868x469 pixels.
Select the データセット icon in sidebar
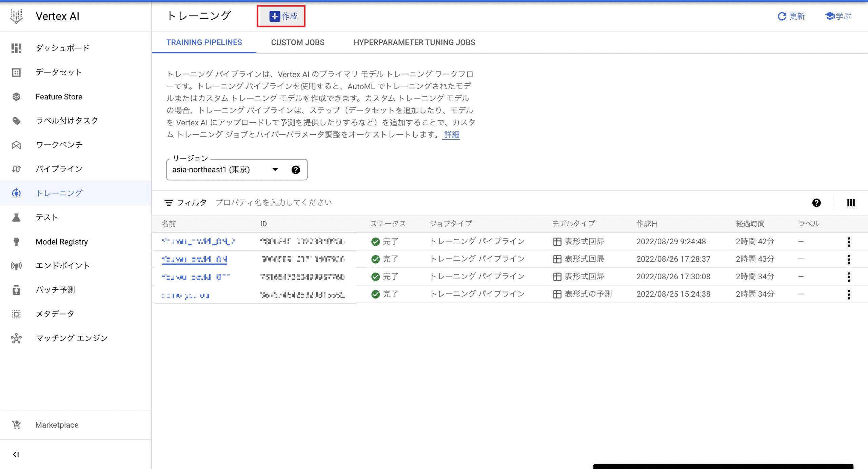pyautogui.click(x=16, y=72)
